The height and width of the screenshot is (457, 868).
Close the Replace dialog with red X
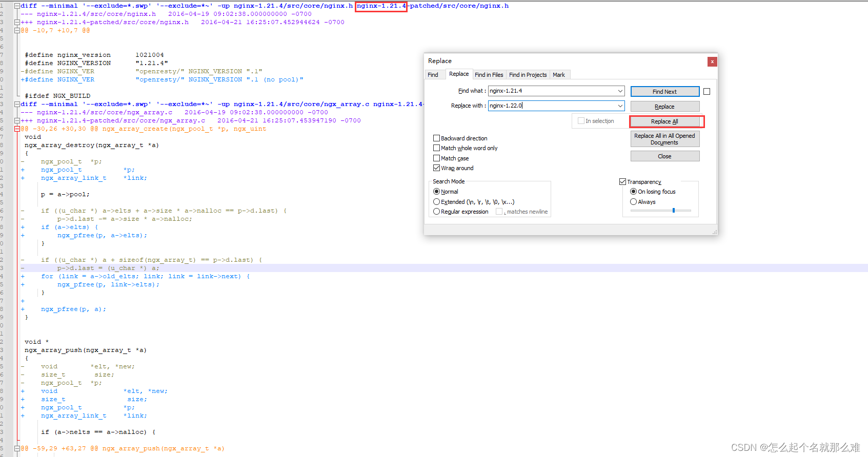[712, 61]
